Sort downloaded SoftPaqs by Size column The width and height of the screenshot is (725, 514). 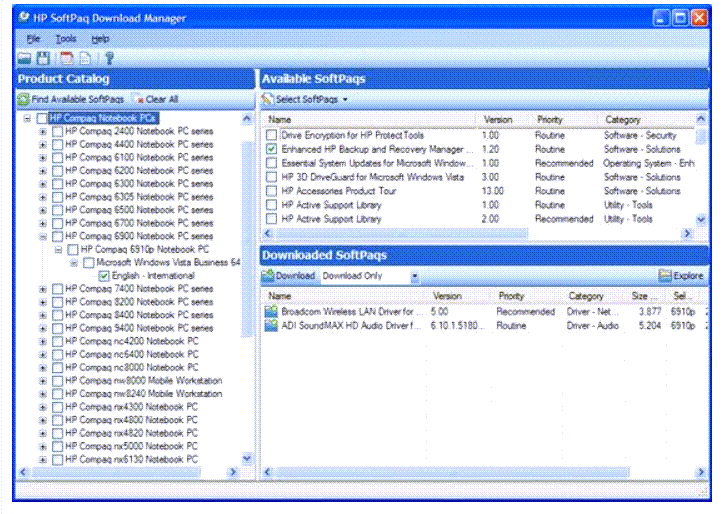(x=646, y=296)
